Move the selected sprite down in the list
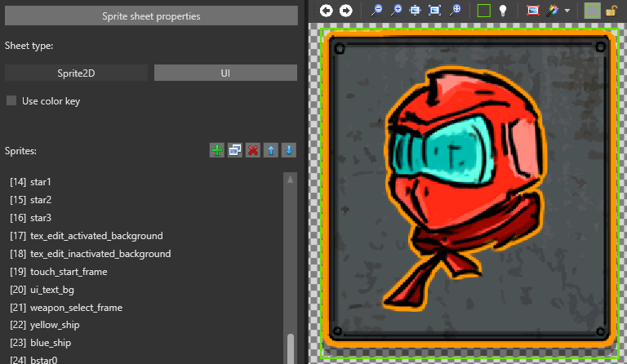 point(288,150)
